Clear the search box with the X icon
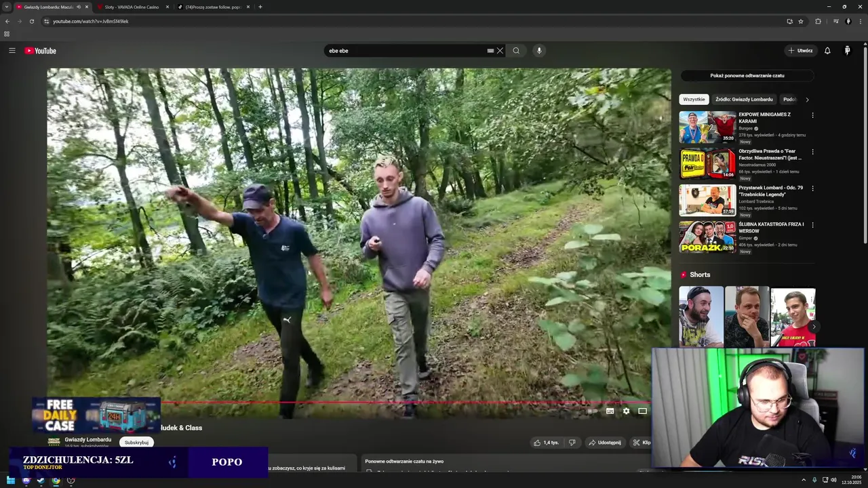The image size is (868, 488). click(500, 51)
